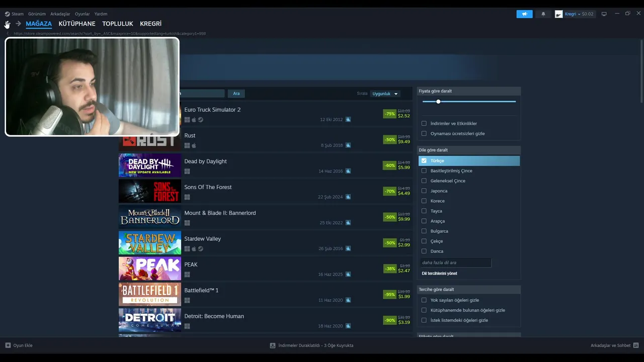The image size is (644, 362).
Task: Open the Uygunluk sort dropdown
Action: (385, 94)
